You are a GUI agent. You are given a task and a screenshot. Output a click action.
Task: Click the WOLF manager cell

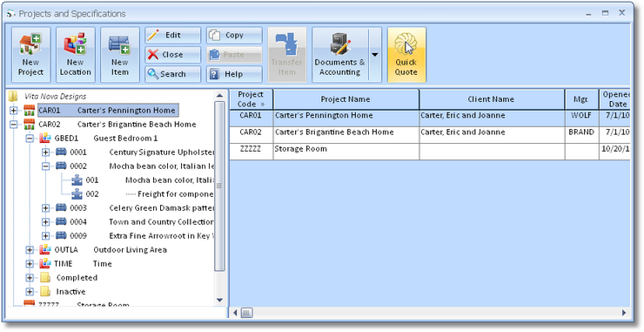point(581,118)
